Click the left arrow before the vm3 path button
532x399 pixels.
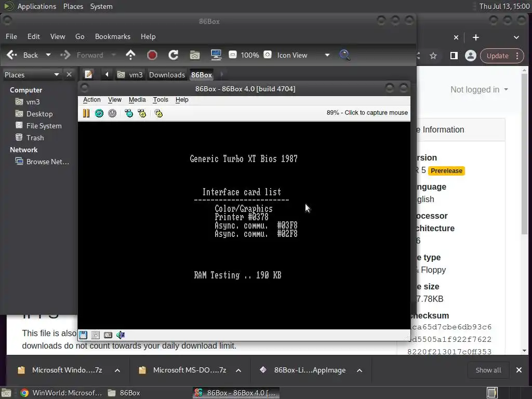point(107,74)
